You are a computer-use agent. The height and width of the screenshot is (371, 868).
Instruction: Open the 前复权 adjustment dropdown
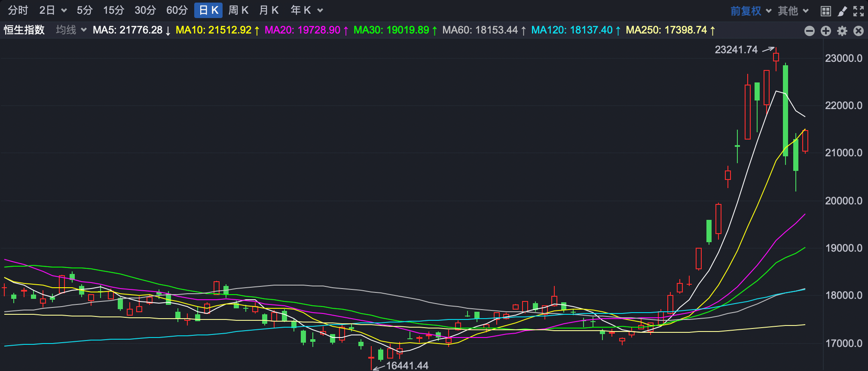tap(751, 11)
